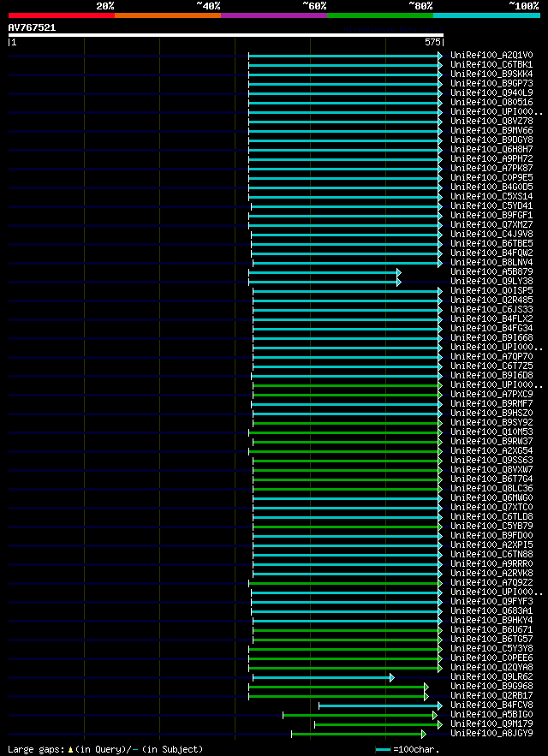Select UniRef100_A9PH72 hit
The image size is (548, 756).
tap(491, 159)
